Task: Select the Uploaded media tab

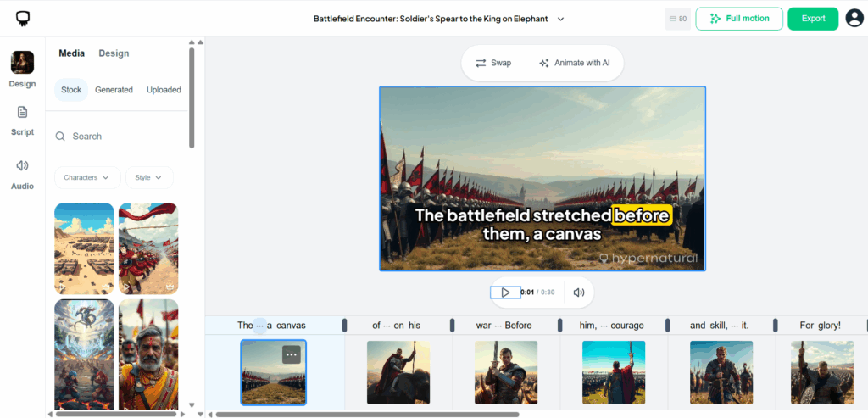Action: pos(164,90)
